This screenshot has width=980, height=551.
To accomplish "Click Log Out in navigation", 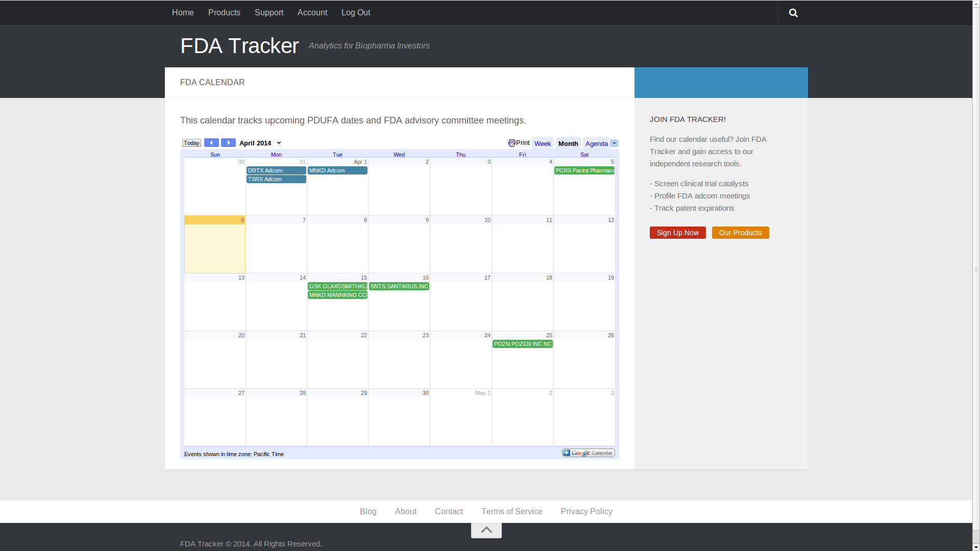I will click(356, 13).
